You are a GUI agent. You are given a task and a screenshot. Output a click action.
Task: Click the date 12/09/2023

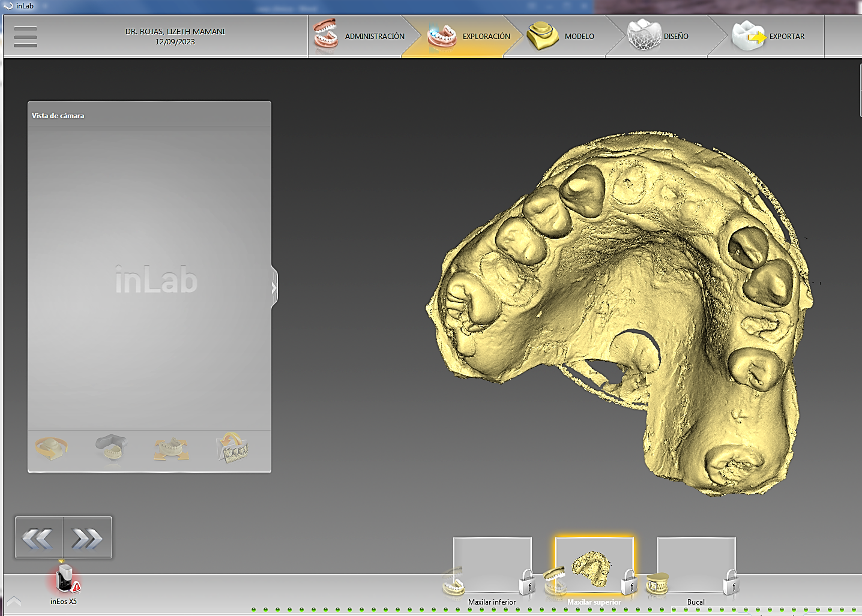(175, 42)
